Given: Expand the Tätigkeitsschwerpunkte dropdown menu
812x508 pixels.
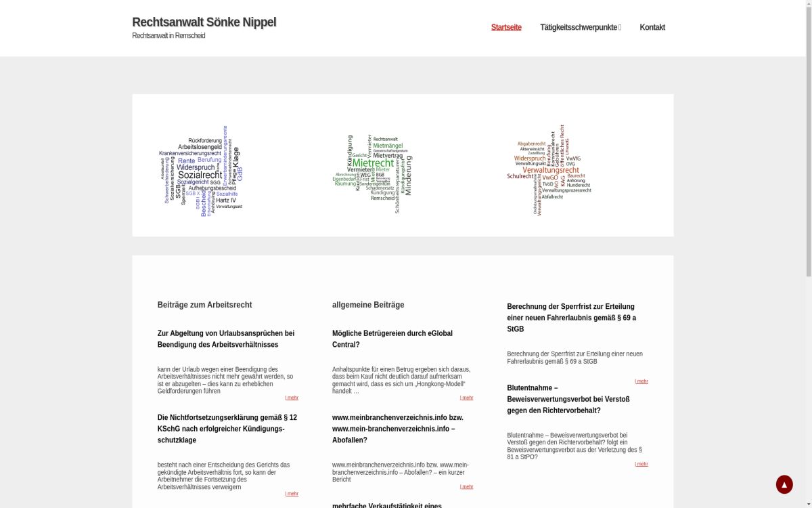Looking at the screenshot, I should click(x=580, y=28).
